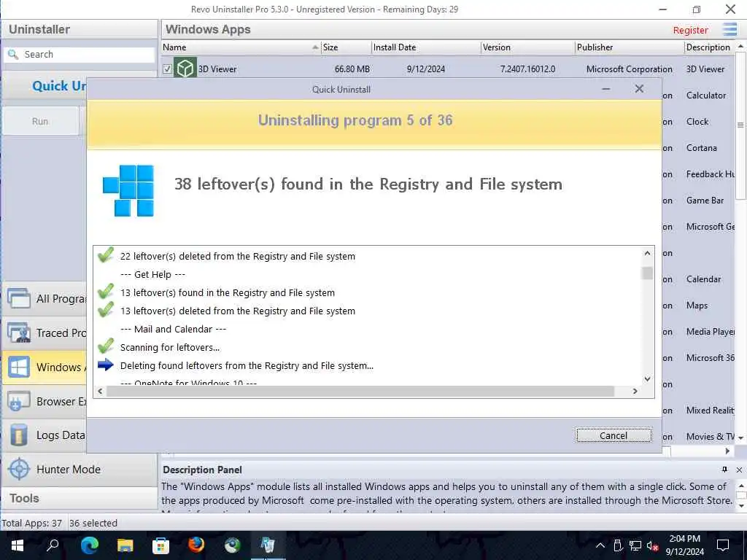Open the hamburger menu icon next to Register
This screenshot has width=747, height=560.
coord(729,29)
